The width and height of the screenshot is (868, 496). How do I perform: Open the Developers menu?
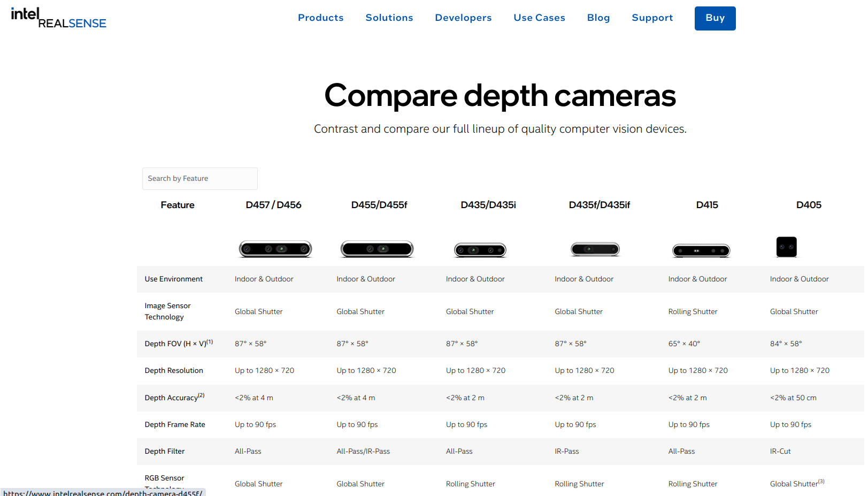click(463, 18)
